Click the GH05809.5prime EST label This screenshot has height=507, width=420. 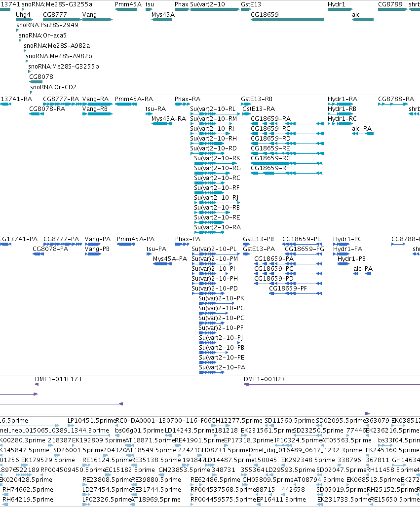point(268,479)
